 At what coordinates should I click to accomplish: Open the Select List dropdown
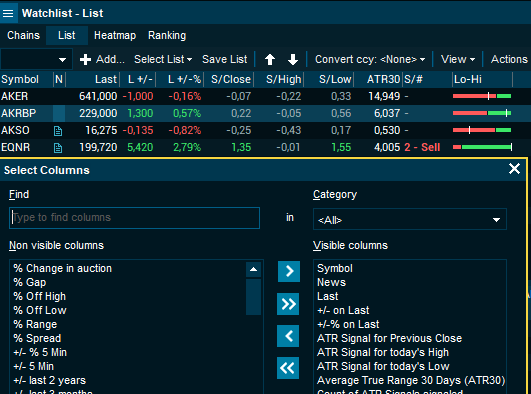(x=163, y=59)
